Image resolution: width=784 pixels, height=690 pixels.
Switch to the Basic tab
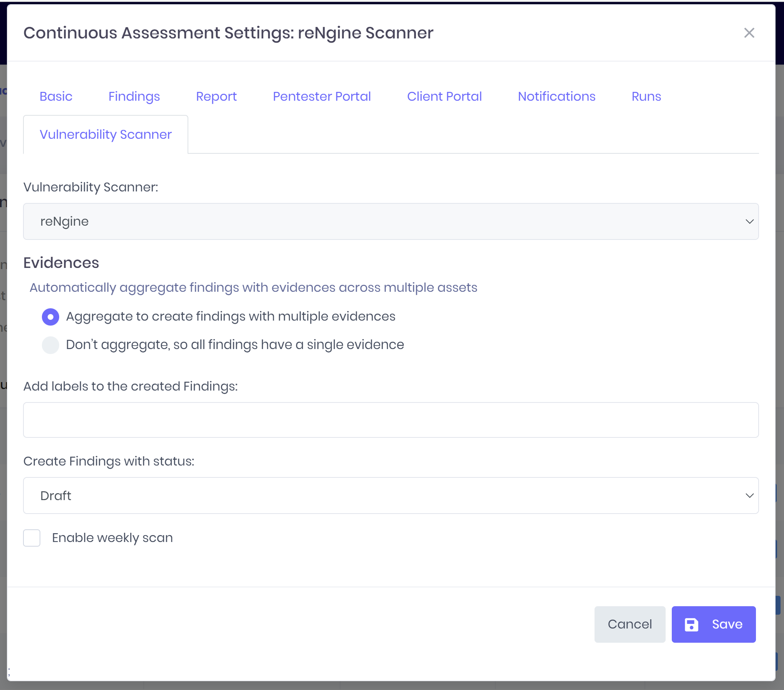point(56,96)
